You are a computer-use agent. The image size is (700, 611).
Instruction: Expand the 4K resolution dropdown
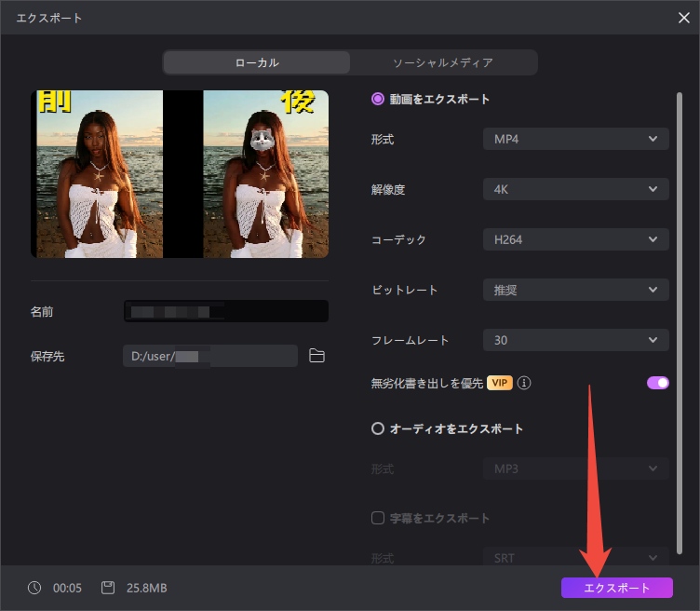pyautogui.click(x=575, y=189)
